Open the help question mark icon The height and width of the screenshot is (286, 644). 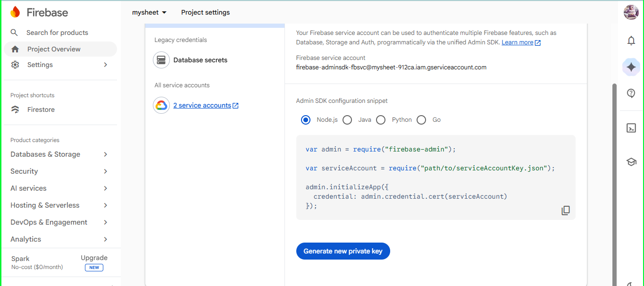(x=631, y=93)
